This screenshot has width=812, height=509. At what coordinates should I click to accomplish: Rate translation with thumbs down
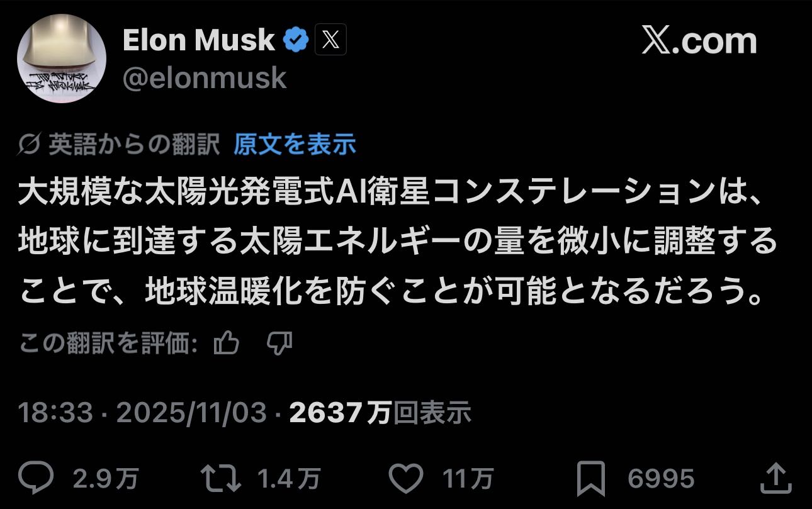[x=279, y=344]
